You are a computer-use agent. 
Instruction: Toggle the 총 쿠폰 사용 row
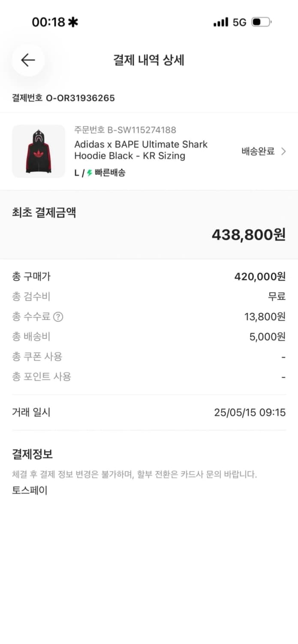coord(149,357)
